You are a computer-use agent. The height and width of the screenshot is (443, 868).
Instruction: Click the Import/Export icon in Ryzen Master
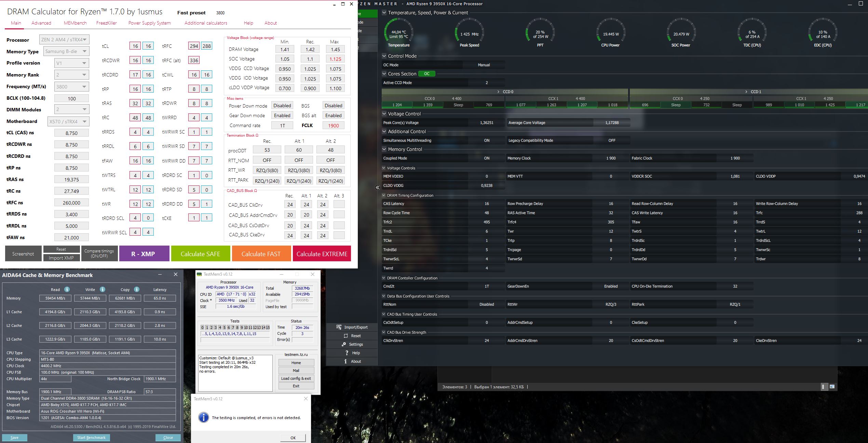[339, 327]
